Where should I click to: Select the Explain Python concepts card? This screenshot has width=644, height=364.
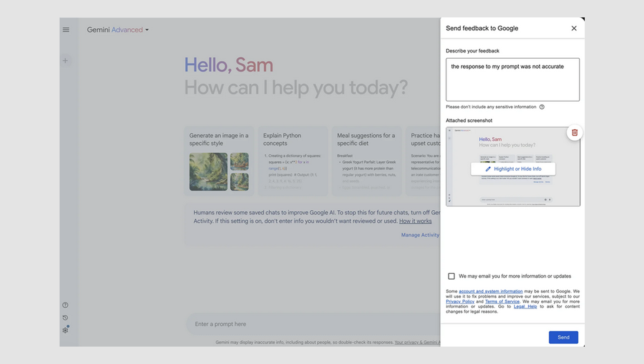click(293, 161)
